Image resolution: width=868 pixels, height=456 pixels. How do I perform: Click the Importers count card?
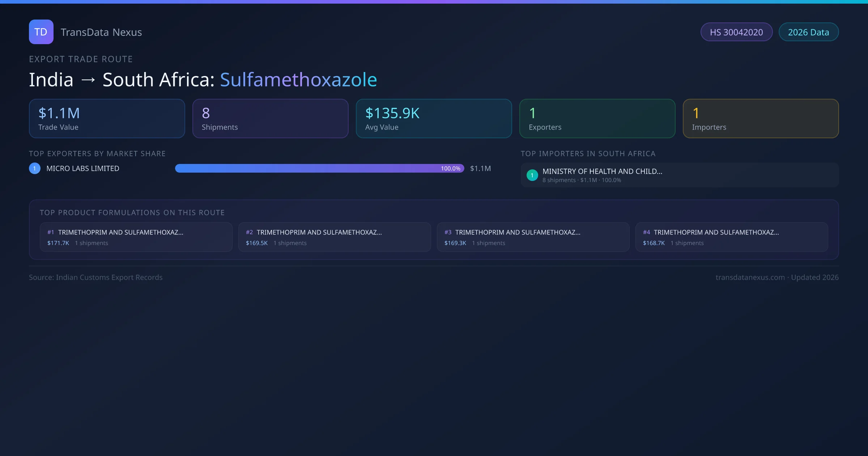(761, 119)
